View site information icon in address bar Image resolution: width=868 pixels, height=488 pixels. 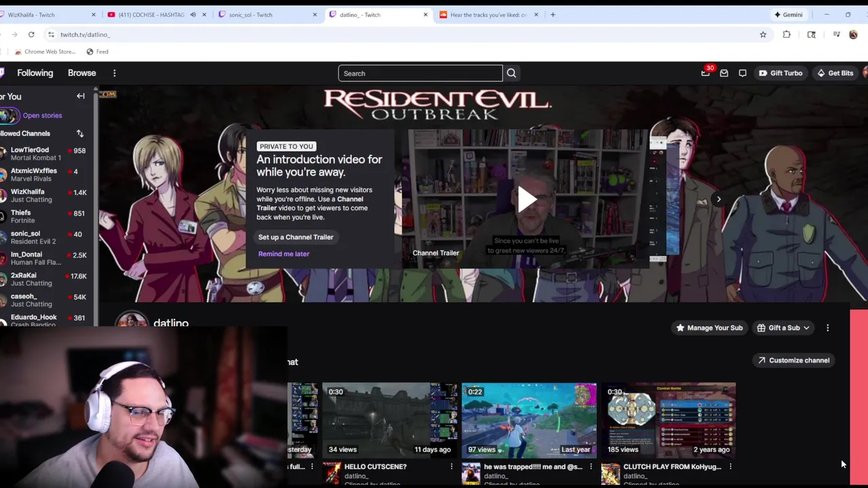click(x=51, y=35)
